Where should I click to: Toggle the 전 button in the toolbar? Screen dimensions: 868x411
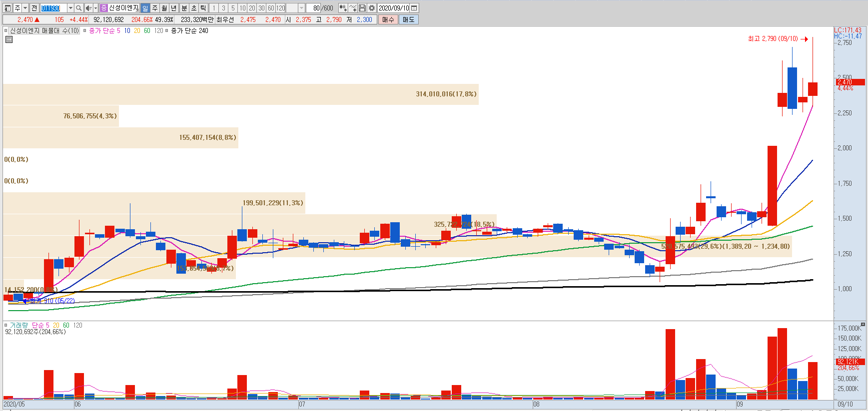click(34, 8)
